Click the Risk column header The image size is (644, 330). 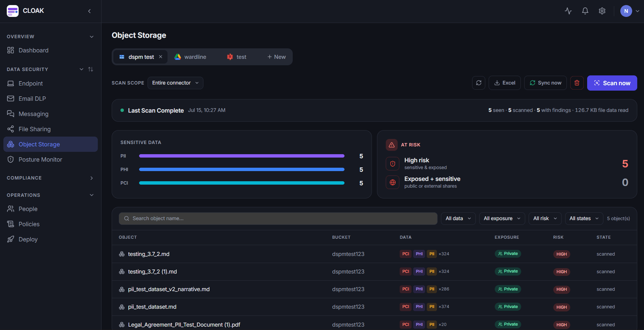pos(558,237)
